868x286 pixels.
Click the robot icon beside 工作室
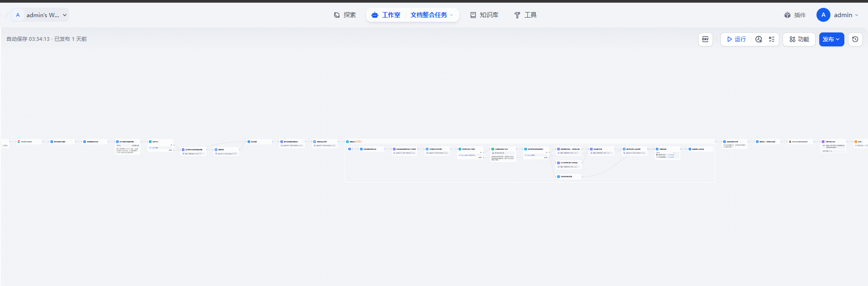[x=375, y=15]
